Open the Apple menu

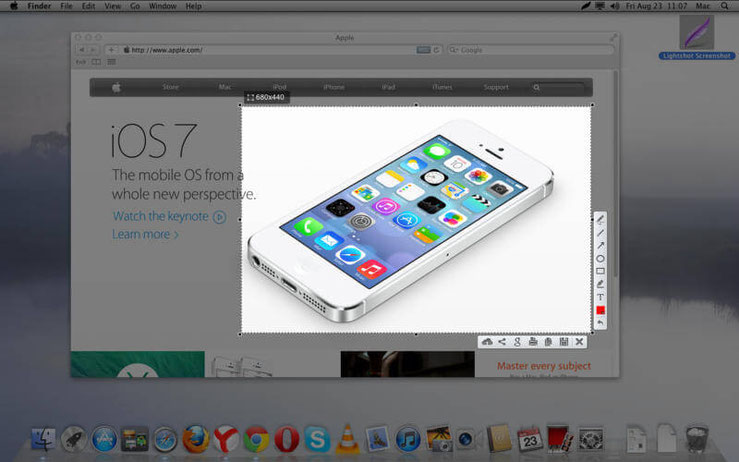[x=14, y=6]
